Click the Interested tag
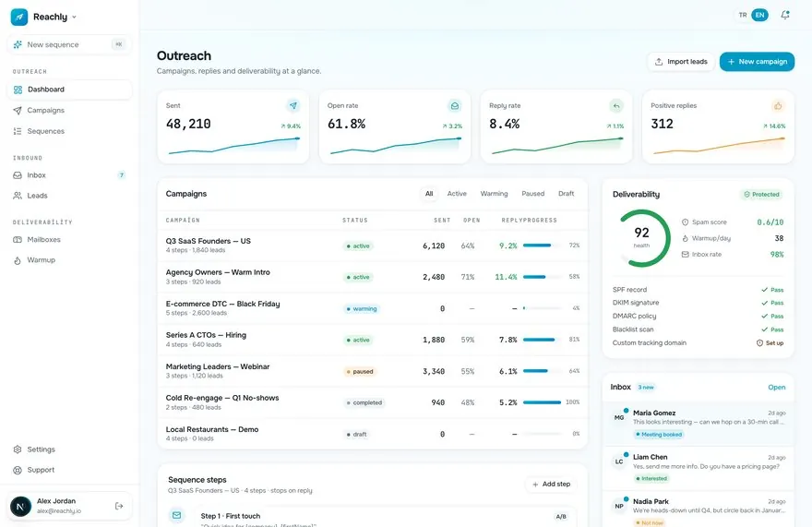812x527 pixels. [651, 479]
